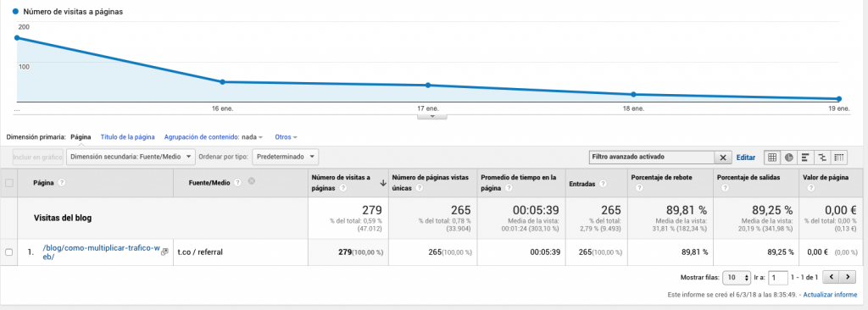Open blog page link in new window icon
The width and height of the screenshot is (868, 310).
point(164,252)
